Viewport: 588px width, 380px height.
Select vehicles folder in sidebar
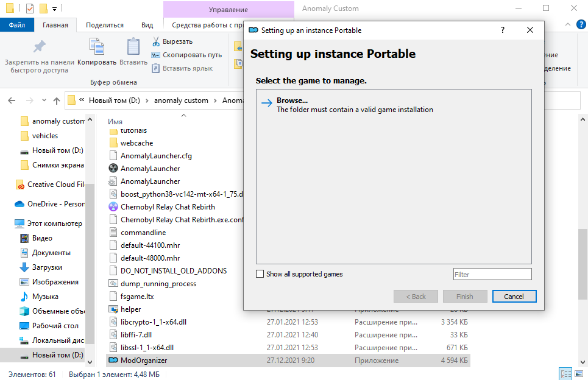40,136
